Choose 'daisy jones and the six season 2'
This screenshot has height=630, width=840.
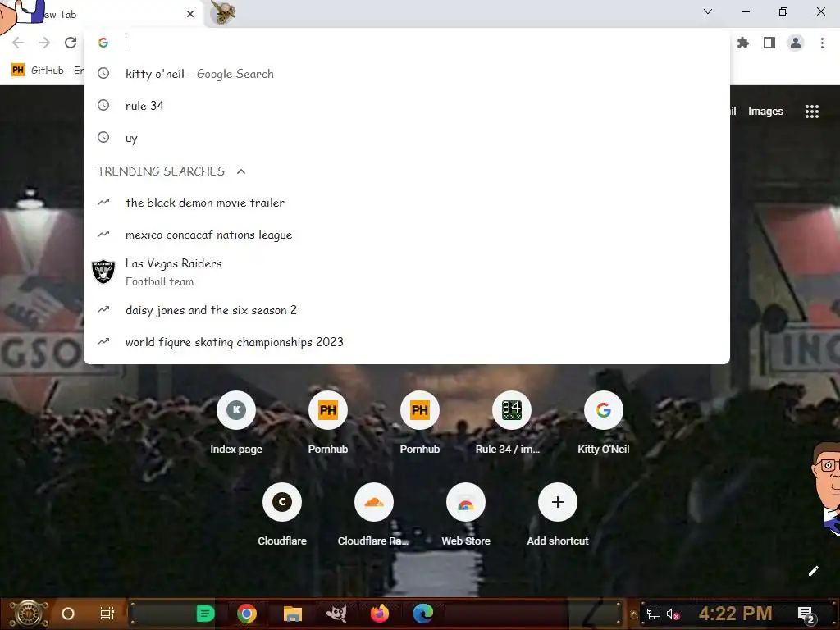pos(407,310)
